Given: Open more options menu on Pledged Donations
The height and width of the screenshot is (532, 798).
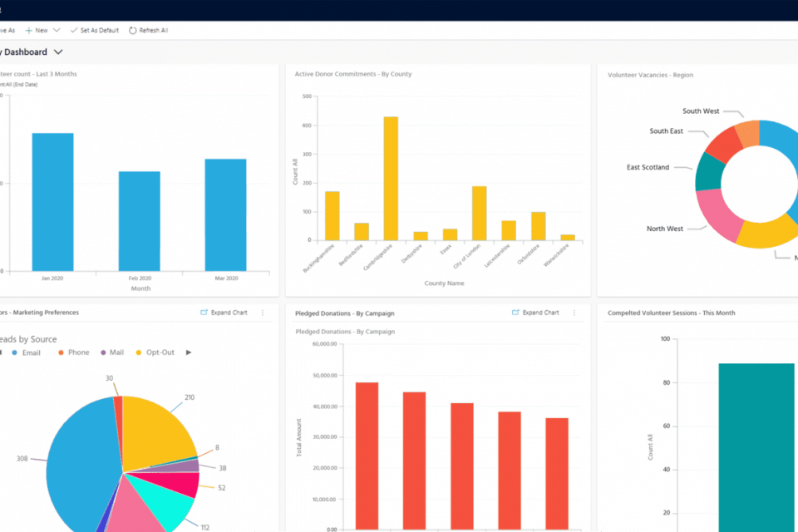Looking at the screenshot, I should point(574,313).
